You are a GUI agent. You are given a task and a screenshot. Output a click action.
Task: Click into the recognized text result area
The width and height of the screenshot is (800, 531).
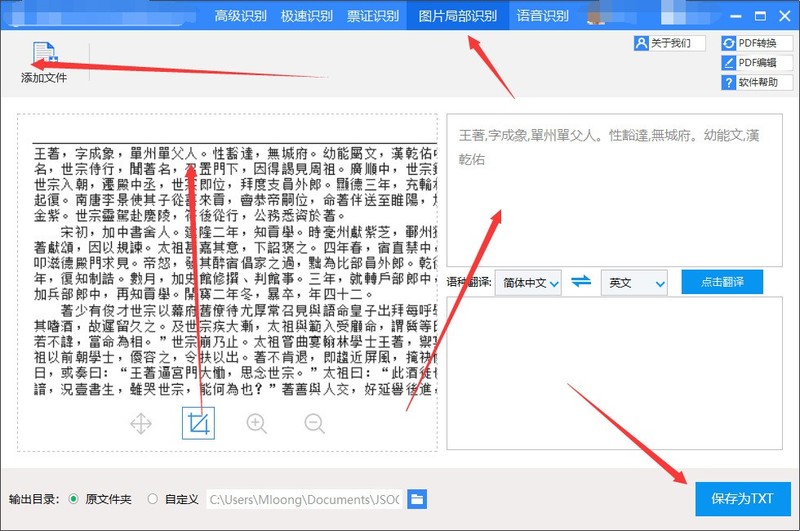point(614,190)
